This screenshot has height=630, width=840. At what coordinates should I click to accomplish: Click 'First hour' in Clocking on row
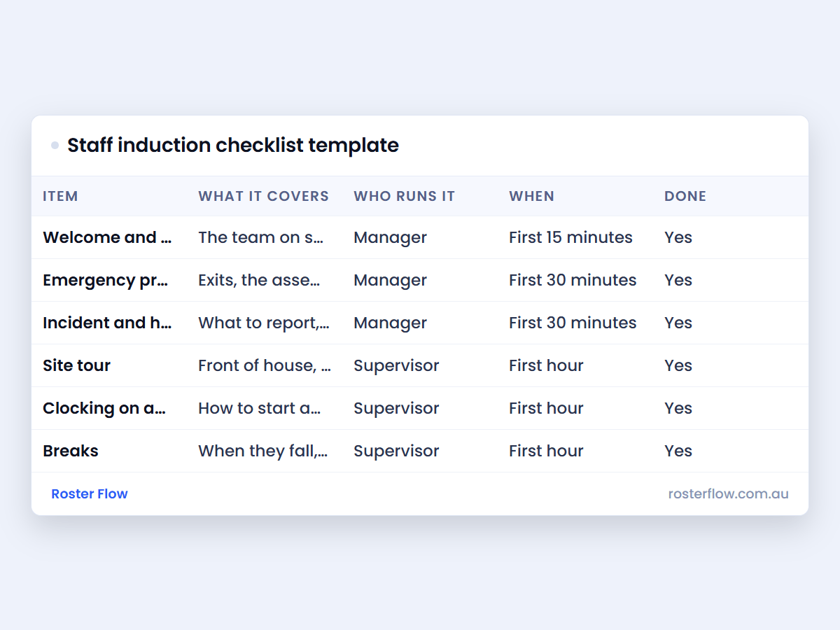pos(546,408)
